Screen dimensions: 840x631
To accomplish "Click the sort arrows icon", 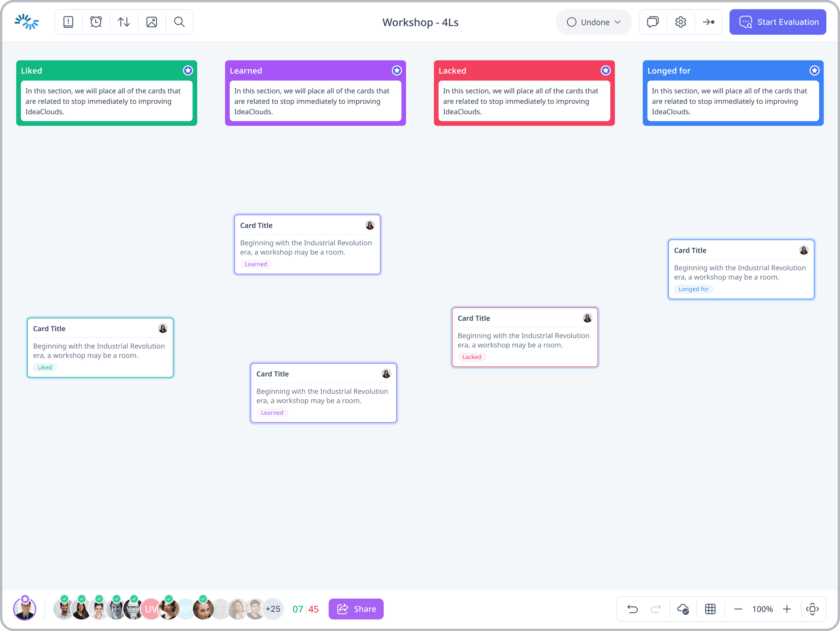I will [124, 22].
